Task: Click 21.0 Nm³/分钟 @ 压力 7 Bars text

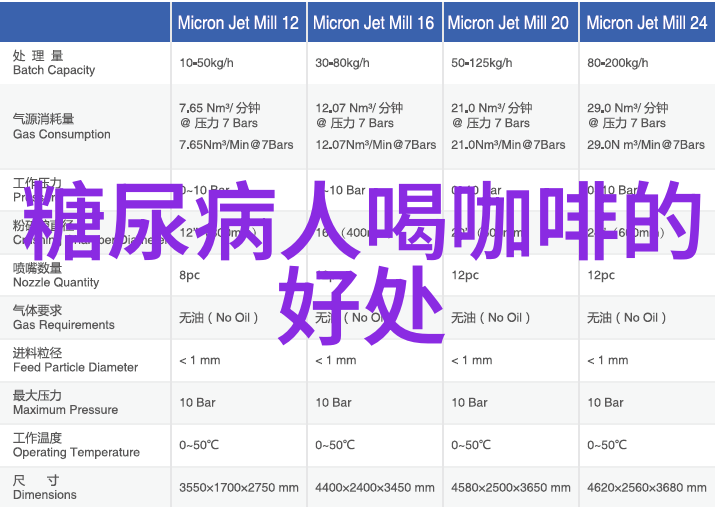Action: click(x=492, y=116)
